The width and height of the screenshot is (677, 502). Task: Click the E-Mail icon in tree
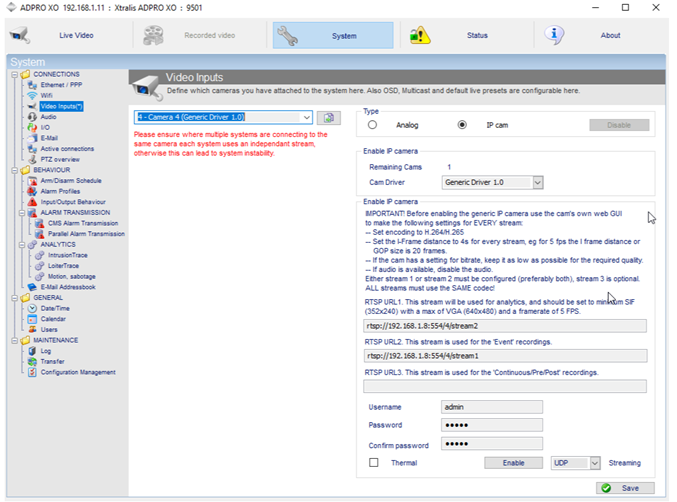[32, 138]
